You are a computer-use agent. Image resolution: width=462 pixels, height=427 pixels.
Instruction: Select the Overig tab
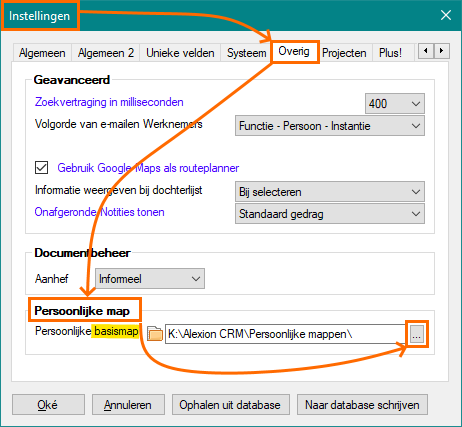[294, 51]
